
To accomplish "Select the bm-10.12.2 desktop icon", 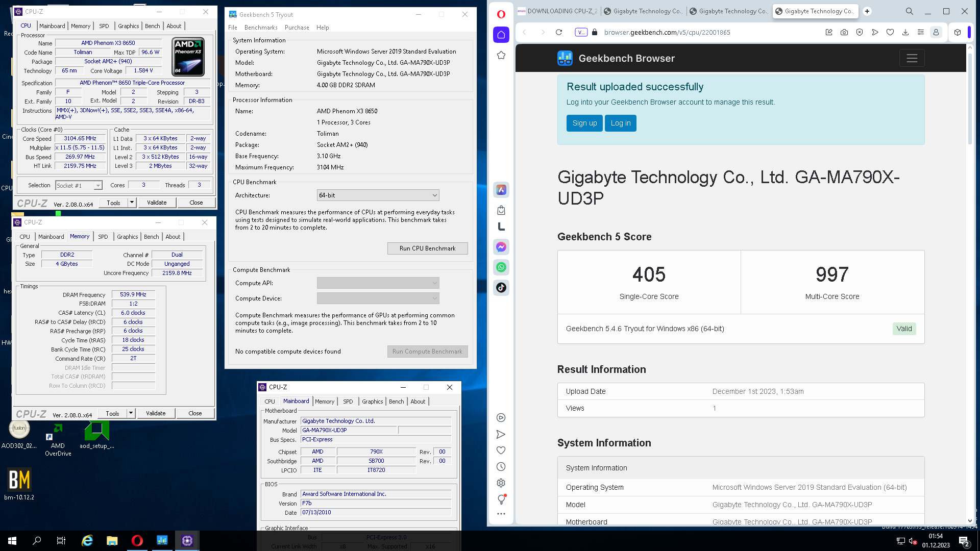I will (x=19, y=484).
